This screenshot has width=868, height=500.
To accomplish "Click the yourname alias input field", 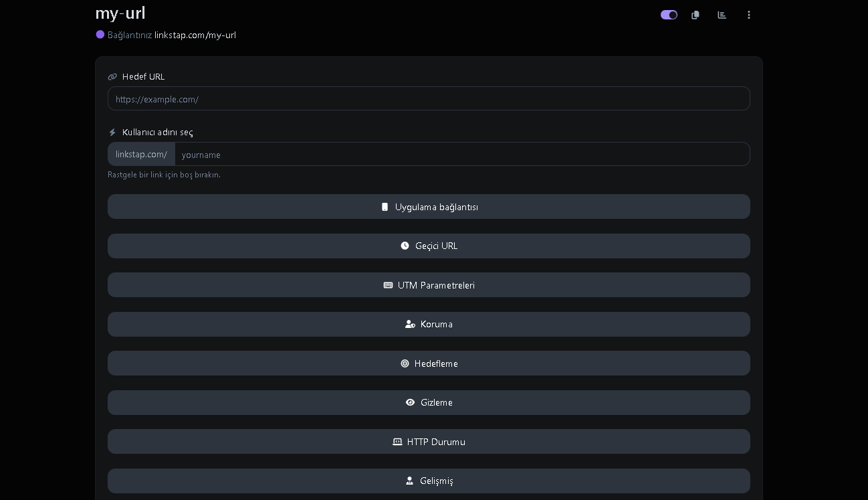I will [462, 154].
